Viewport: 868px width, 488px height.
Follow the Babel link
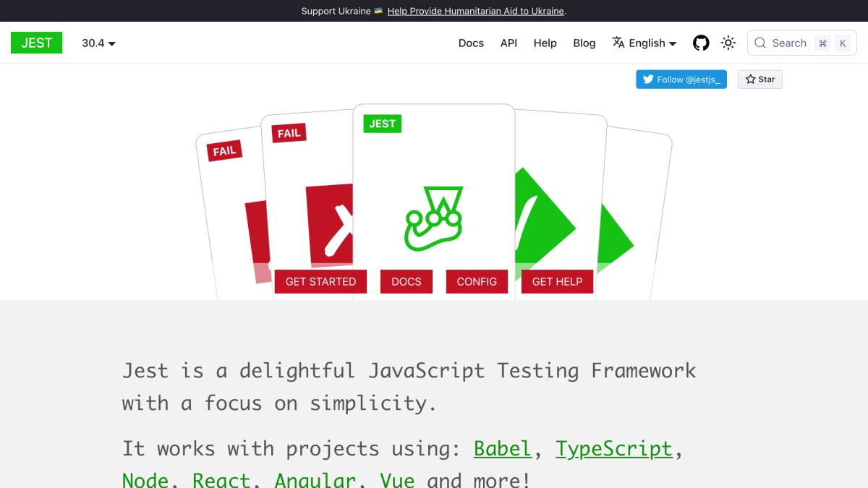click(x=503, y=448)
